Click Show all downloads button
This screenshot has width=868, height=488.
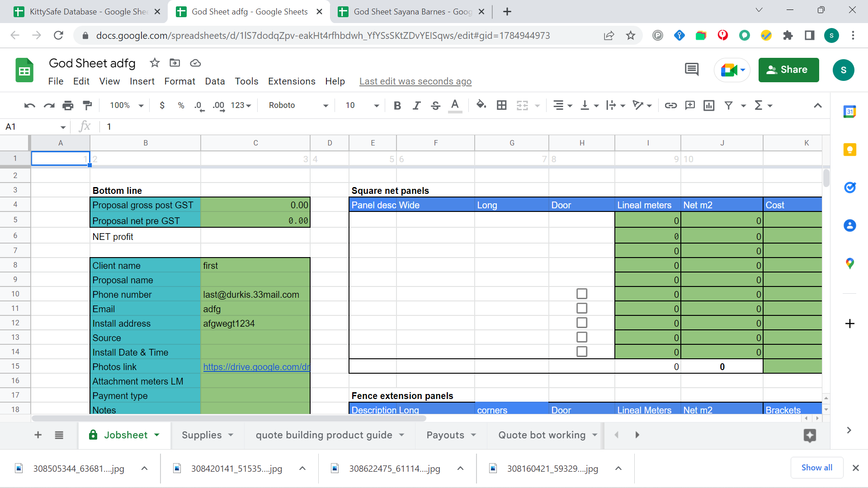coord(816,468)
